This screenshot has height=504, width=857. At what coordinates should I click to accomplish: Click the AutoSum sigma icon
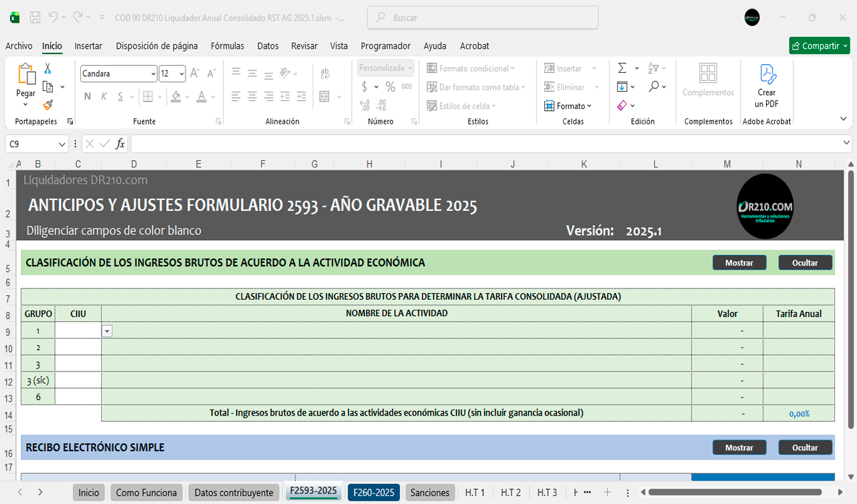[622, 68]
